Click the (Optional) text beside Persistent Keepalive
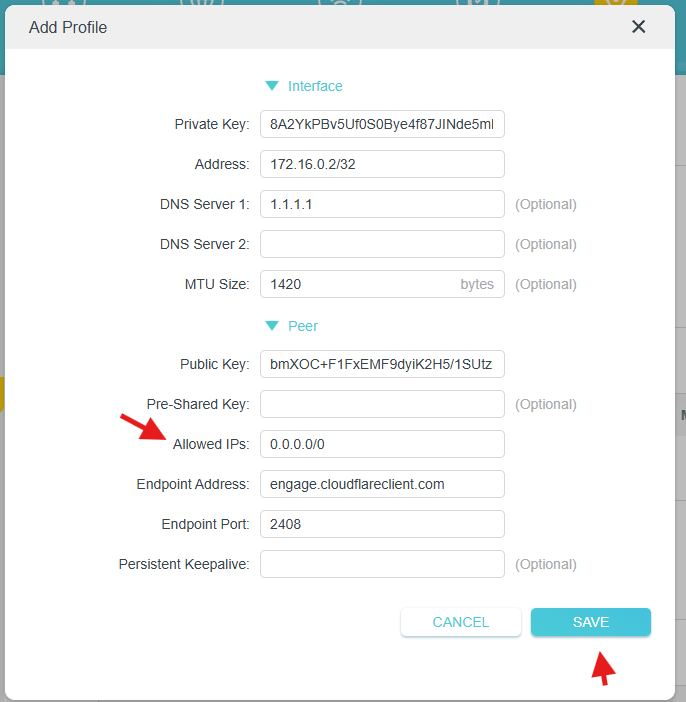 coord(545,565)
